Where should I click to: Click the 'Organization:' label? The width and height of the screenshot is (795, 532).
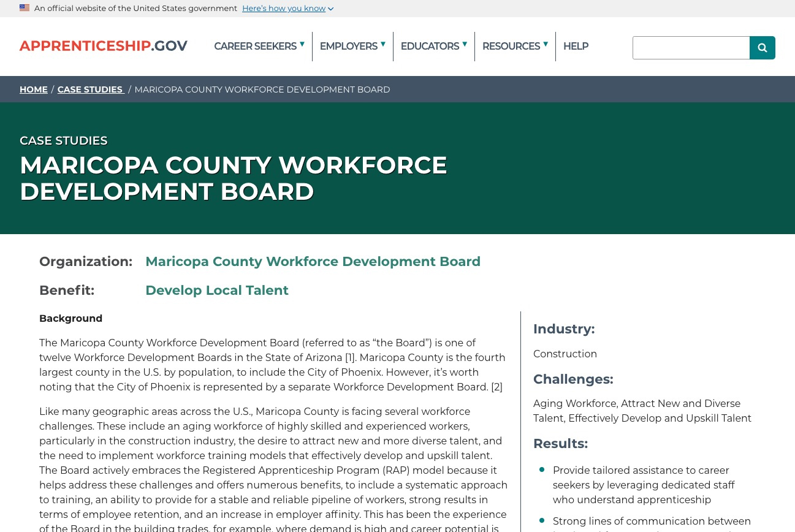point(86,262)
